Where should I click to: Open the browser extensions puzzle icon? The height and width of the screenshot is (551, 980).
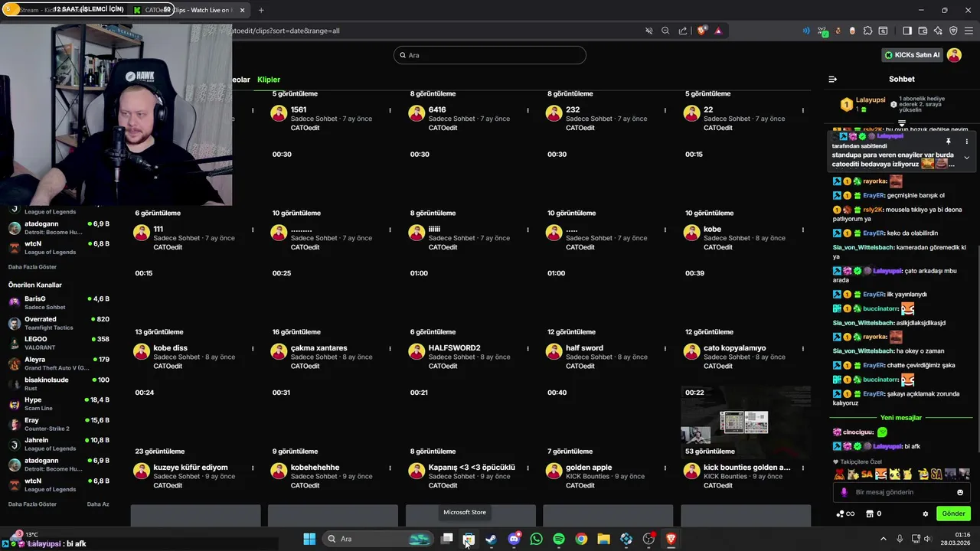pyautogui.click(x=867, y=31)
